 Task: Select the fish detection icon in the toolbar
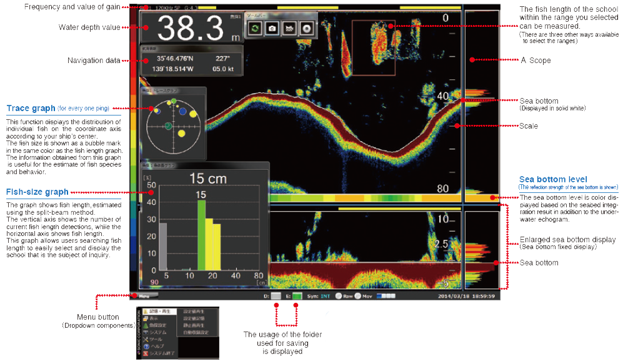[x=289, y=28]
